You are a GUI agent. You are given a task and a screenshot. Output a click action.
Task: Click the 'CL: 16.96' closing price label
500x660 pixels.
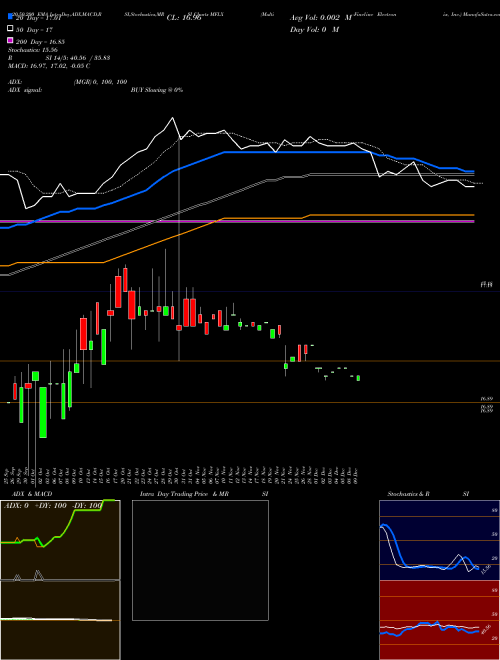184,18
